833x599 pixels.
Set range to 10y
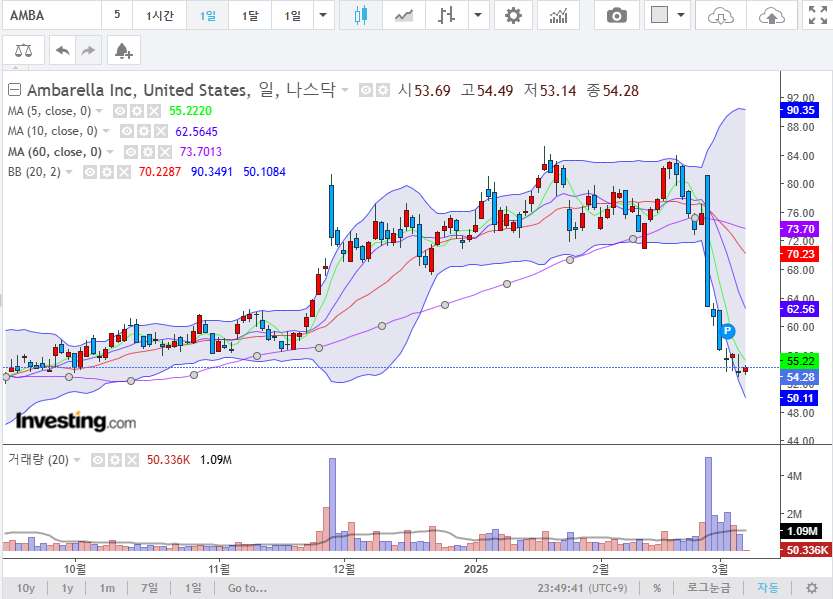point(26,588)
